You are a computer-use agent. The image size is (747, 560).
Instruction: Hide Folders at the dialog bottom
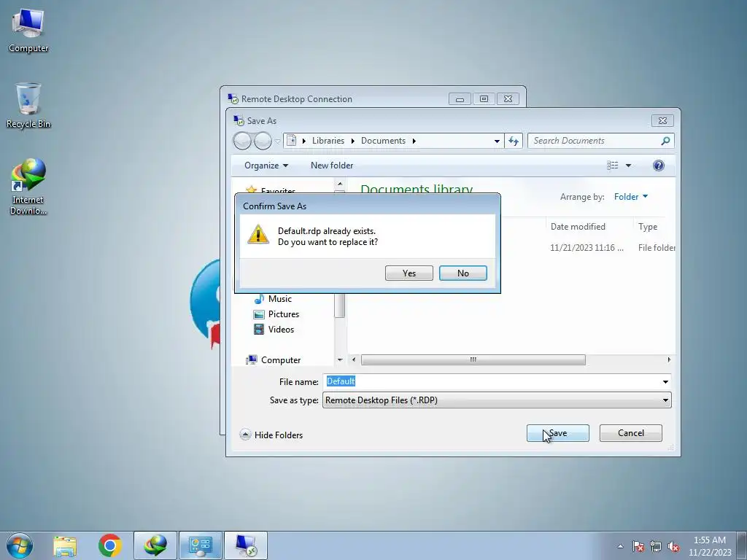click(x=271, y=435)
